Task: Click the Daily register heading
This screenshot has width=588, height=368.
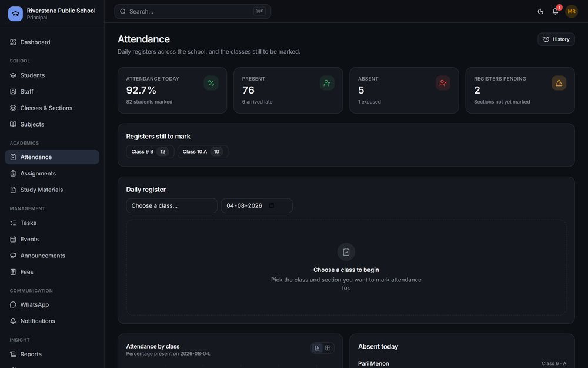Action: point(146,190)
